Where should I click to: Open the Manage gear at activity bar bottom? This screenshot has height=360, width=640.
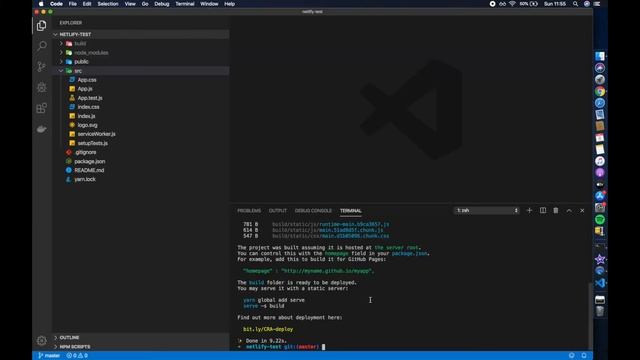(42, 340)
